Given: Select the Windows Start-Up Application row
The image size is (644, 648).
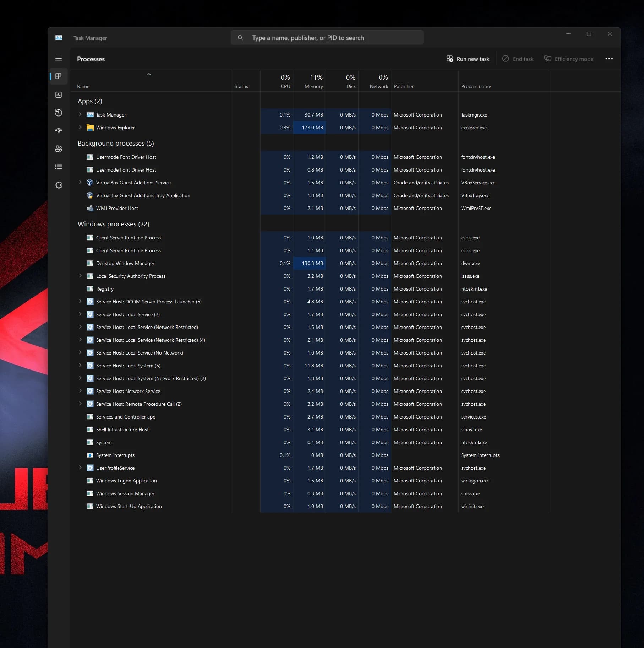Looking at the screenshot, I should (x=310, y=506).
